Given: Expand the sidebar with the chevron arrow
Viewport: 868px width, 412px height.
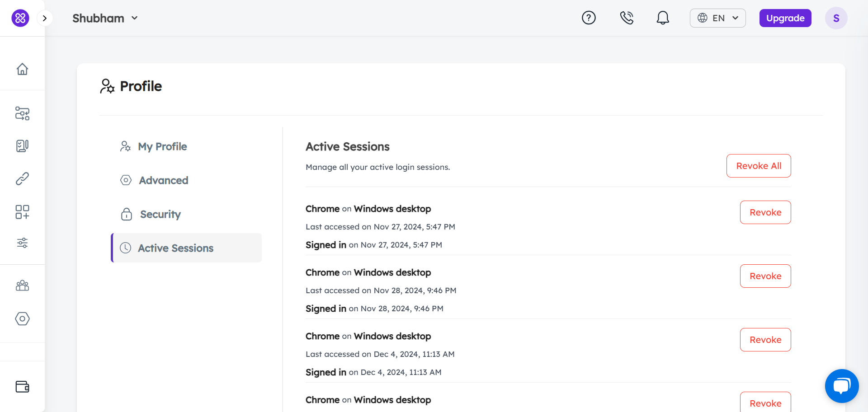Looking at the screenshot, I should (x=45, y=18).
